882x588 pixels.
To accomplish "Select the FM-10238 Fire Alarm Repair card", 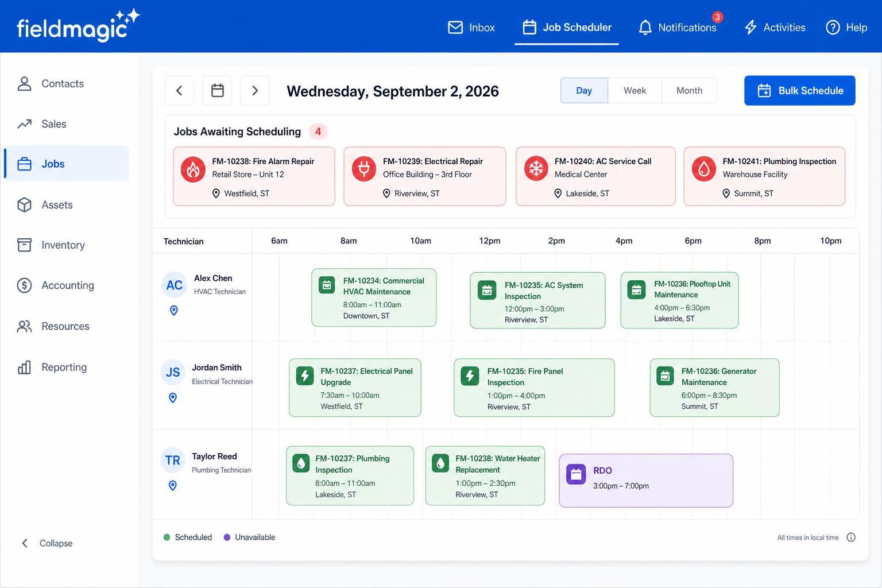I will (x=254, y=176).
